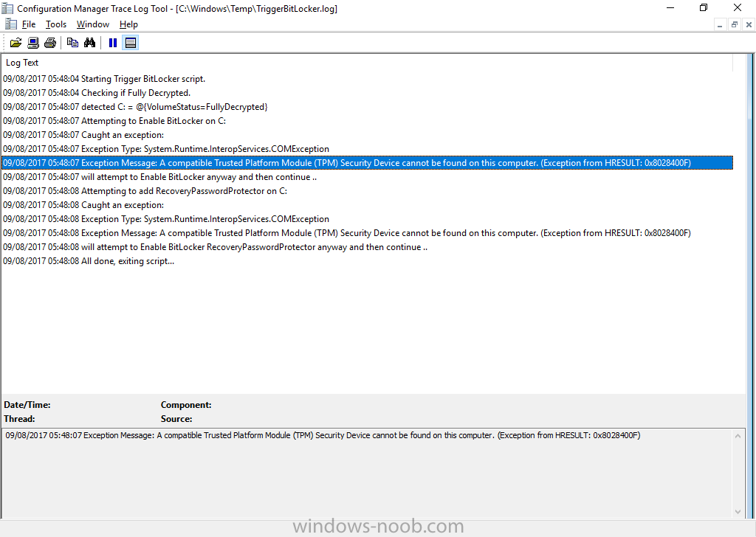Minimize the inner log document window

point(720,24)
